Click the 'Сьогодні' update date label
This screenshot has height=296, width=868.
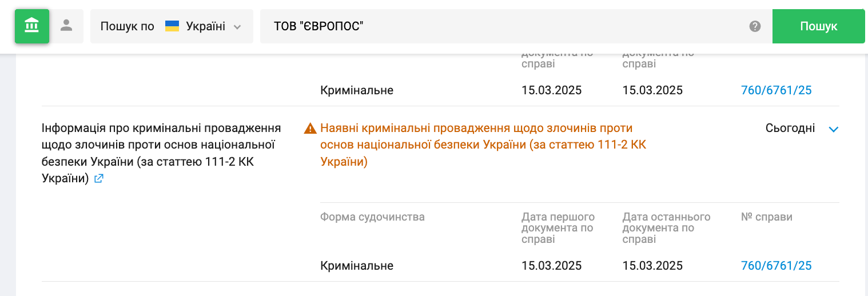790,129
